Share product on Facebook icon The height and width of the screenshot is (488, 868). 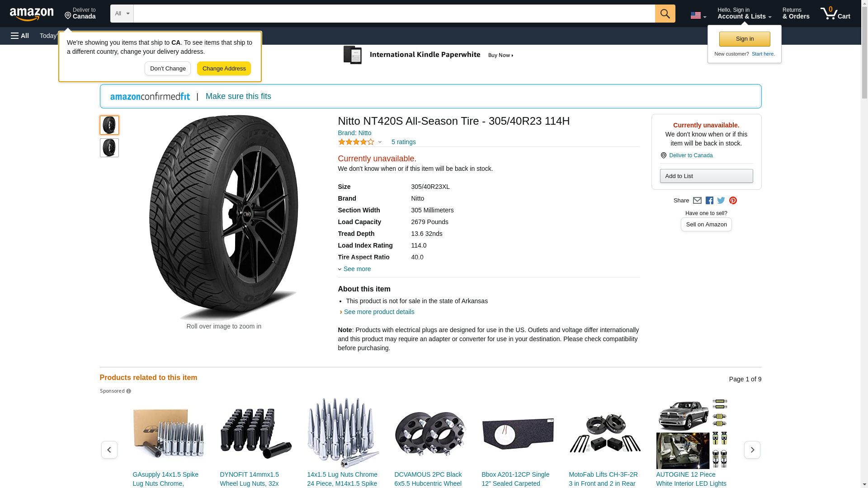709,201
